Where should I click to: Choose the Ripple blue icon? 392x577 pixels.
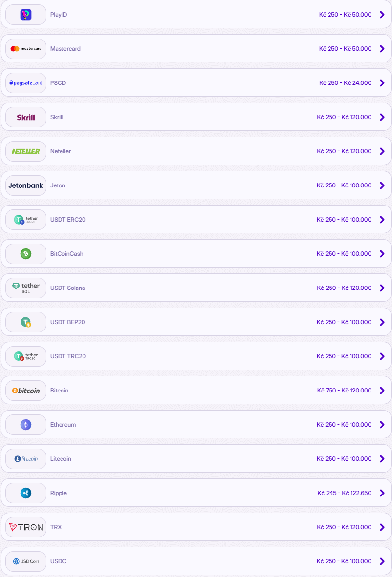[26, 493]
